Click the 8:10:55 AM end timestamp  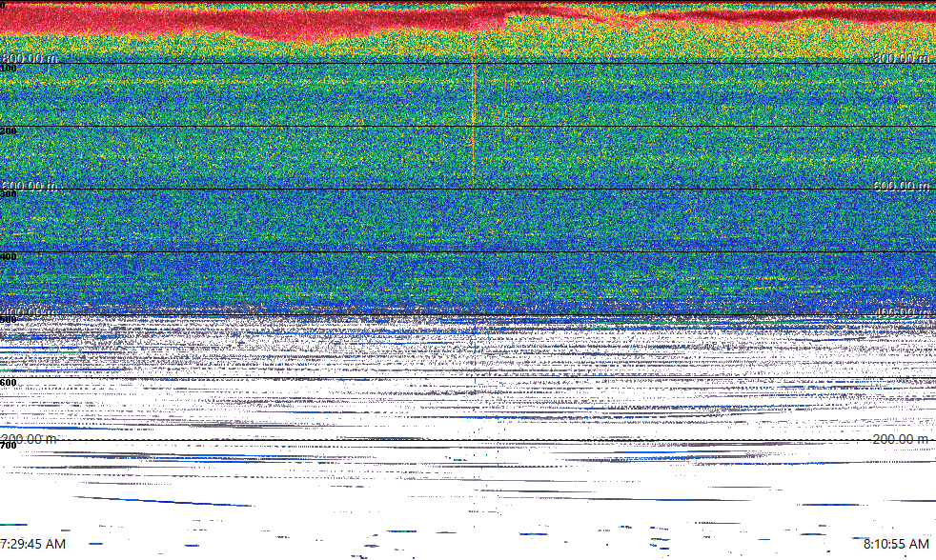coord(896,544)
